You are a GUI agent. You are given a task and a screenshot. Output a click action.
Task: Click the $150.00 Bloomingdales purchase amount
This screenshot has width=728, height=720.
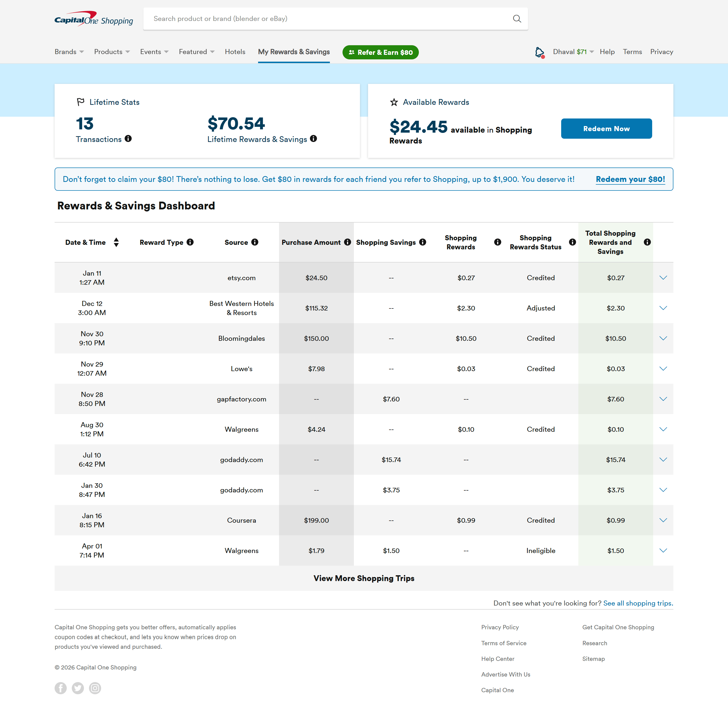coord(316,338)
